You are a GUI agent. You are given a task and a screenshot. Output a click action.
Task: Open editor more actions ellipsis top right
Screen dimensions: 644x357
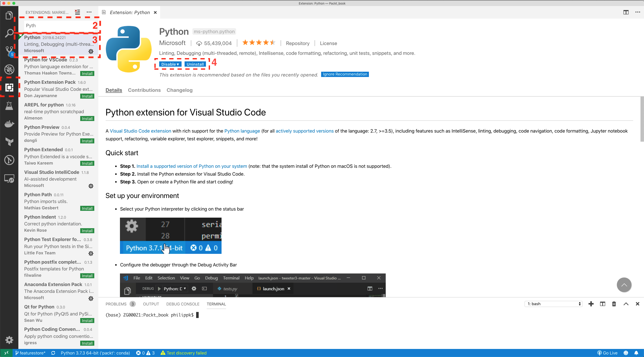[637, 12]
